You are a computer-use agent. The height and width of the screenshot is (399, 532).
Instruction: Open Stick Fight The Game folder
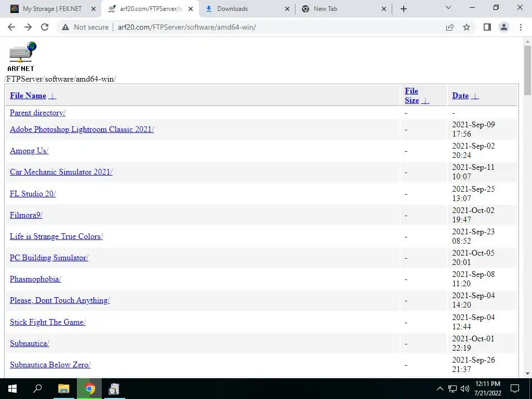(47, 322)
